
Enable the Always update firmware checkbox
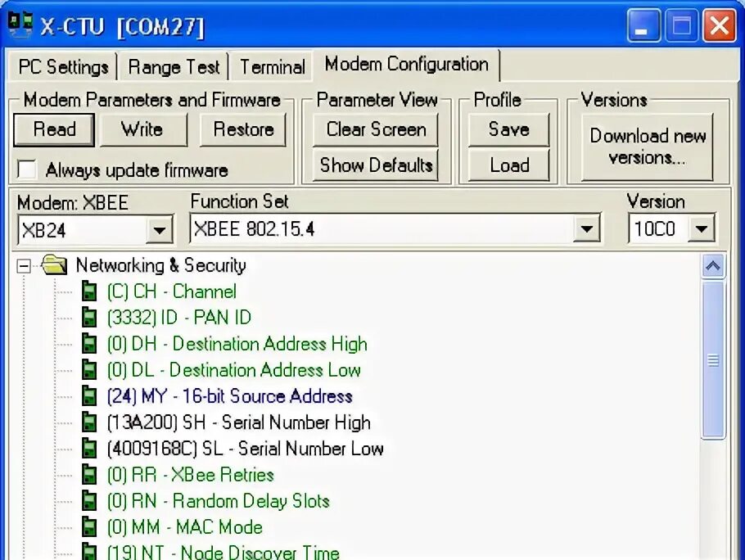tap(26, 169)
